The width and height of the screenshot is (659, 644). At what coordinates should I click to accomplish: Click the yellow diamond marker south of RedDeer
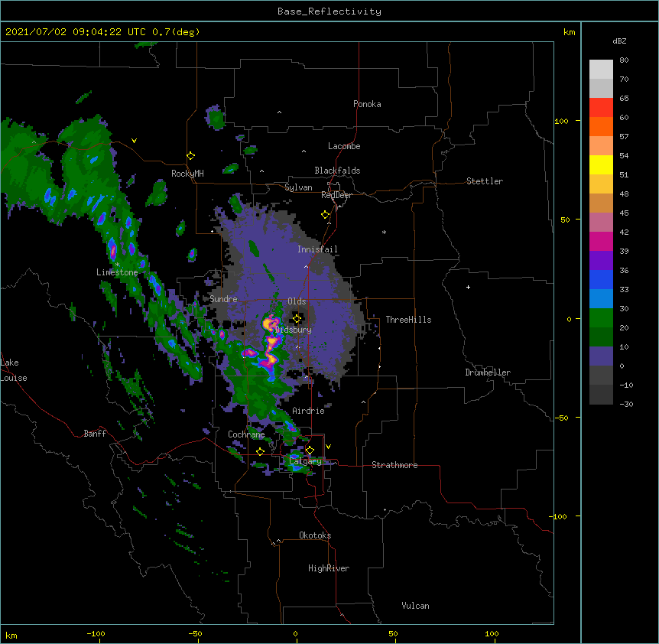326,215
